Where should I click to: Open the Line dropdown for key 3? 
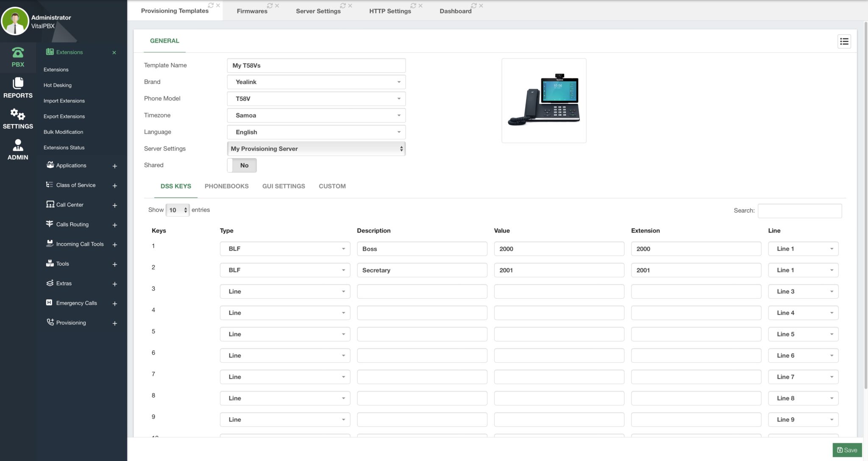click(803, 292)
